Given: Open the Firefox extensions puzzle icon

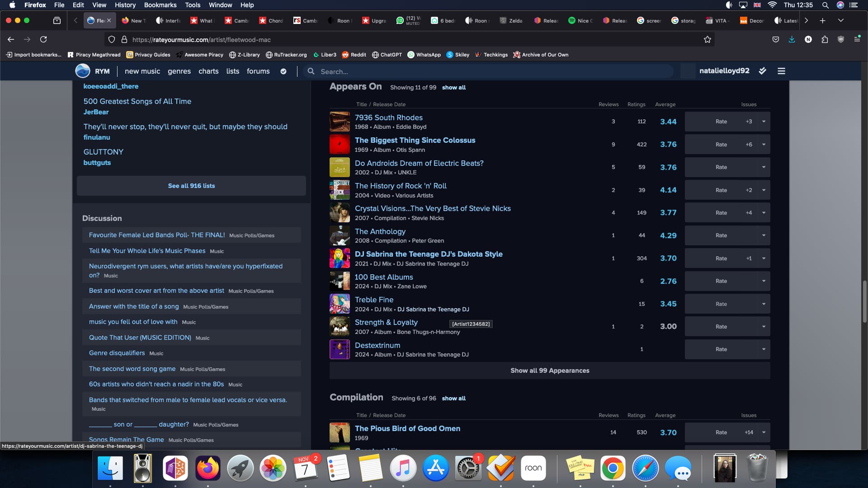Looking at the screenshot, I should (x=825, y=39).
